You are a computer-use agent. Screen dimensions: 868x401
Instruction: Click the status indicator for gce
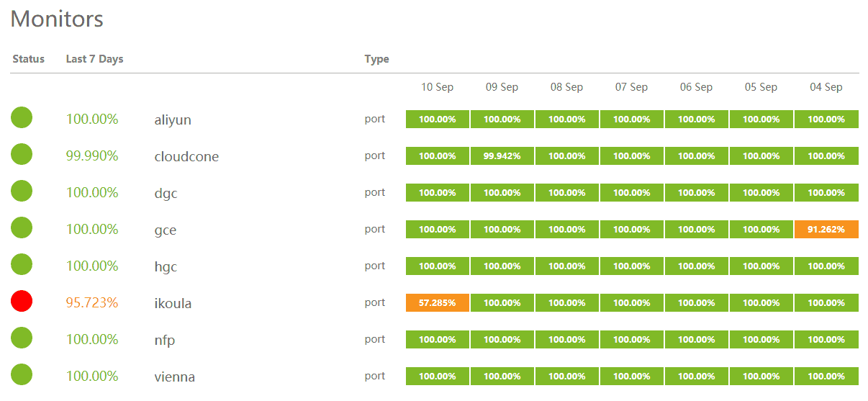point(22,227)
